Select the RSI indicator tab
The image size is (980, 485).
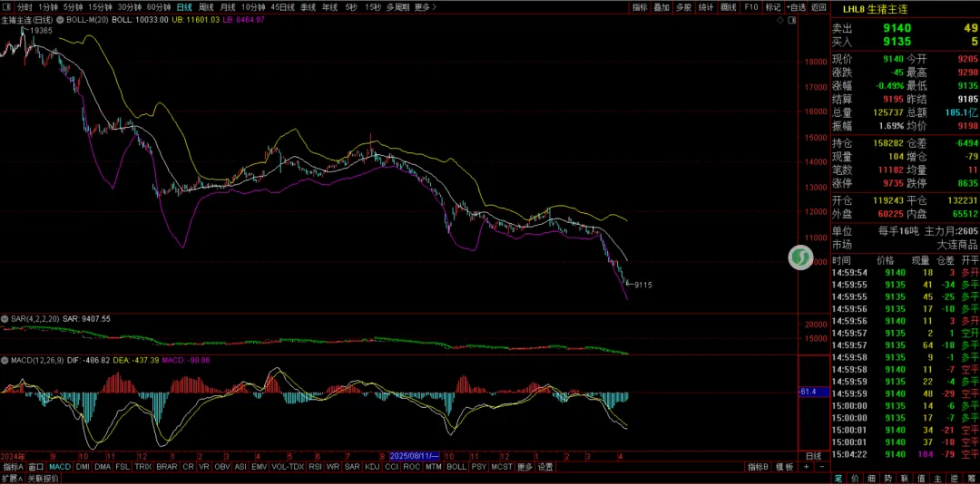315,467
